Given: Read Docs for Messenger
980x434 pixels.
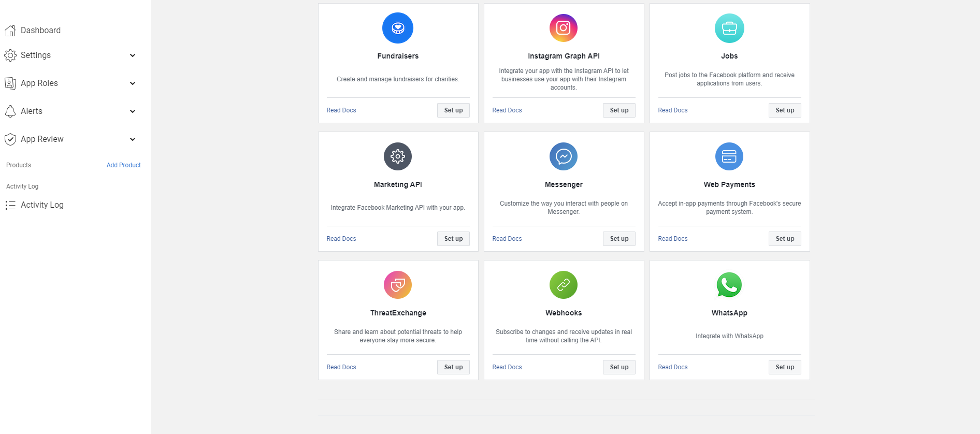Looking at the screenshot, I should tap(507, 239).
